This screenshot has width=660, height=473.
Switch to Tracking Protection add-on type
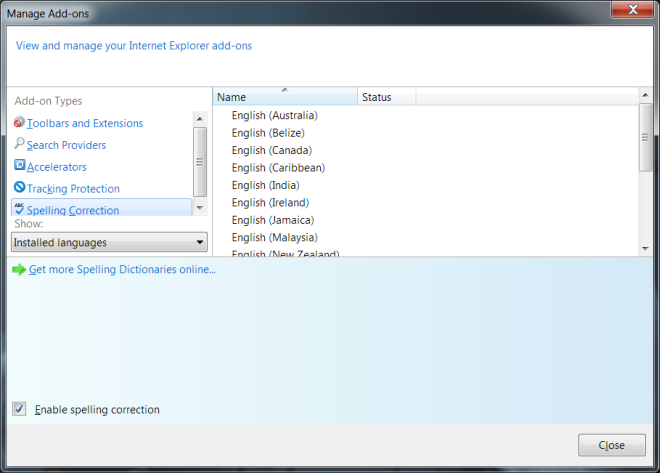tap(73, 189)
